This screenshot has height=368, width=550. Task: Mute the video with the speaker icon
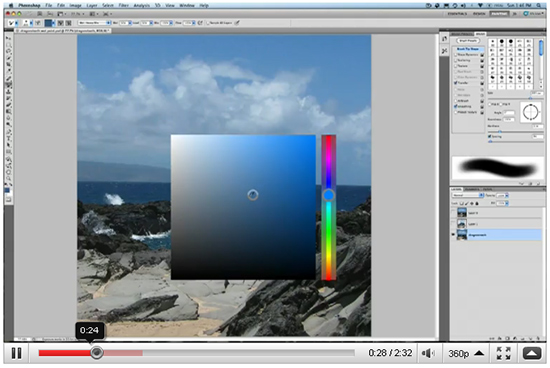(428, 353)
